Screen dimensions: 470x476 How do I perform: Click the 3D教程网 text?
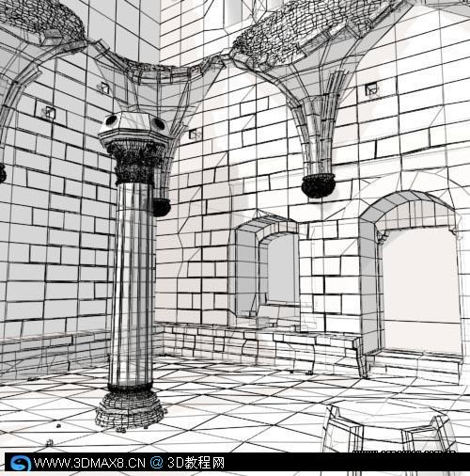click(x=196, y=463)
